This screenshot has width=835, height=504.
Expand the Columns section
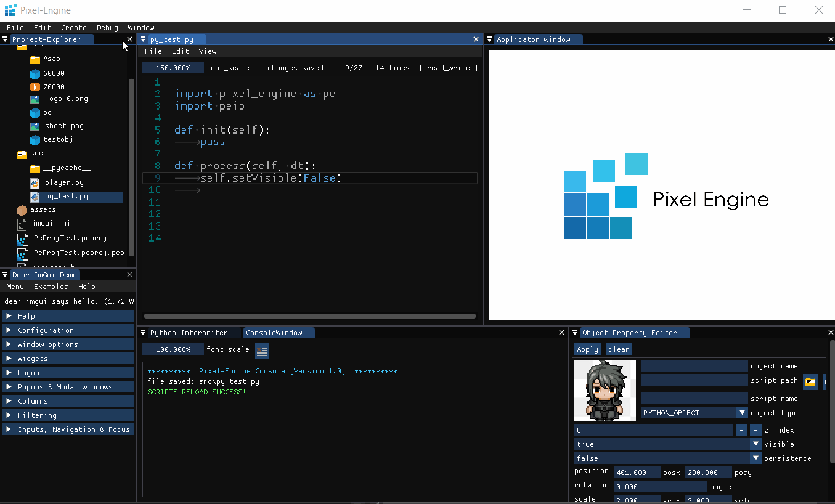pos(68,401)
